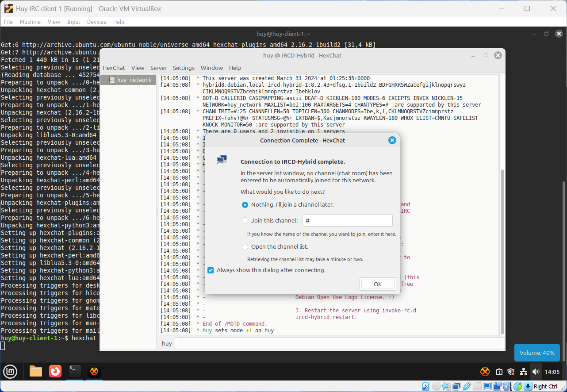Click the HexChat system tray icon
The height and width of the screenshot is (392, 567).
pos(485,372)
